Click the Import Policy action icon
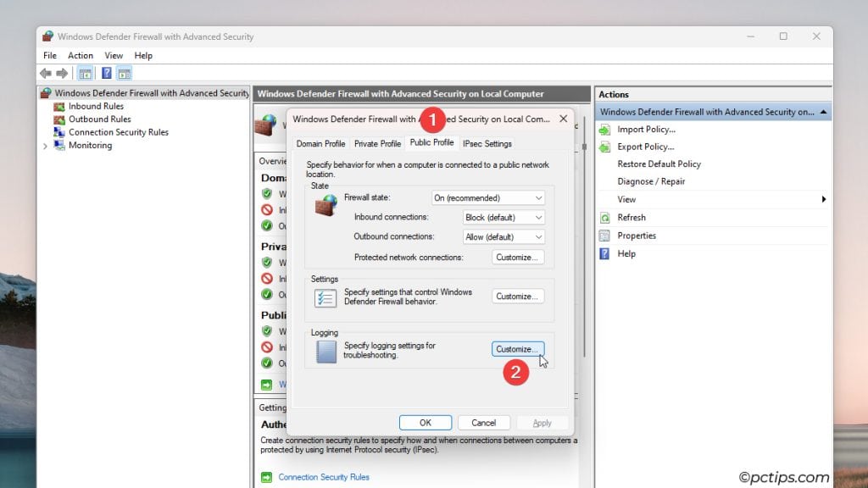Screen dimensions: 868x488 [604, 129]
